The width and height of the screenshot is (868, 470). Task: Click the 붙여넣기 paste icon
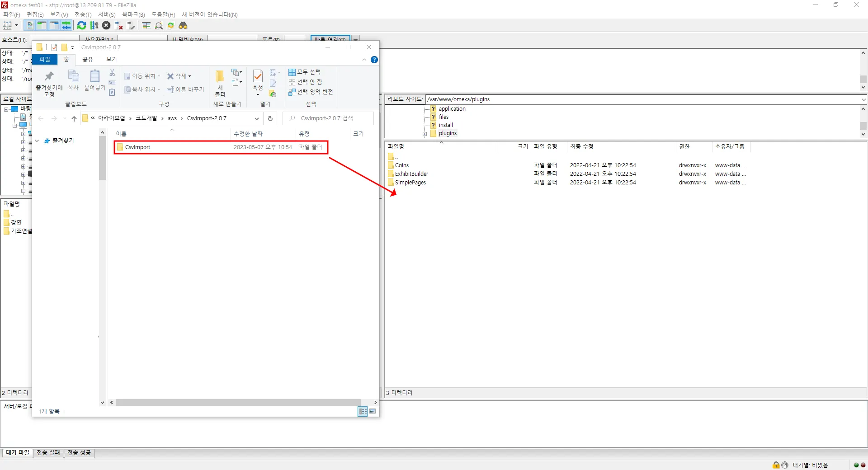[95, 80]
